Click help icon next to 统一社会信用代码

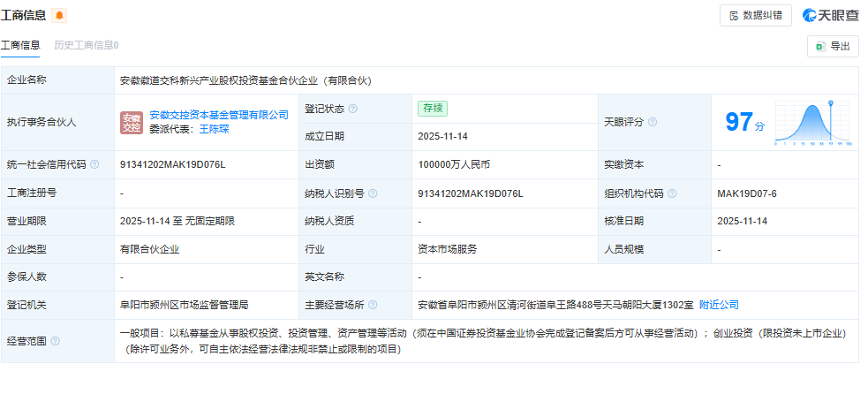[x=95, y=165]
